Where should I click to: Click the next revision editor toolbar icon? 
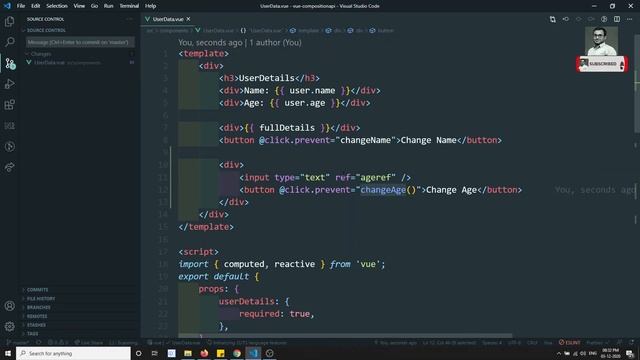[591, 19]
